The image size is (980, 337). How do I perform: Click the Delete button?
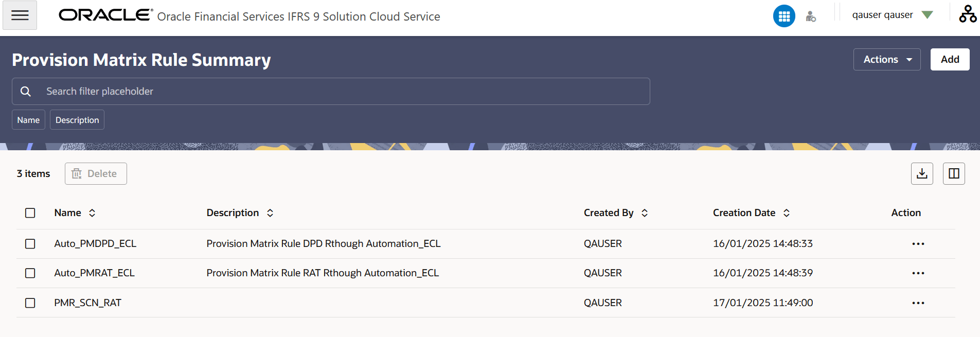(x=96, y=173)
